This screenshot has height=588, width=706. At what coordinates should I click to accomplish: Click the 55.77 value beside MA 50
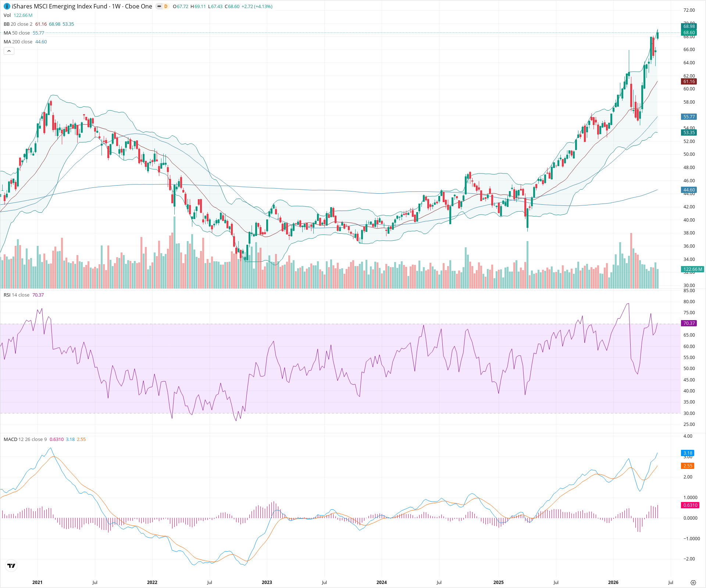tap(38, 33)
